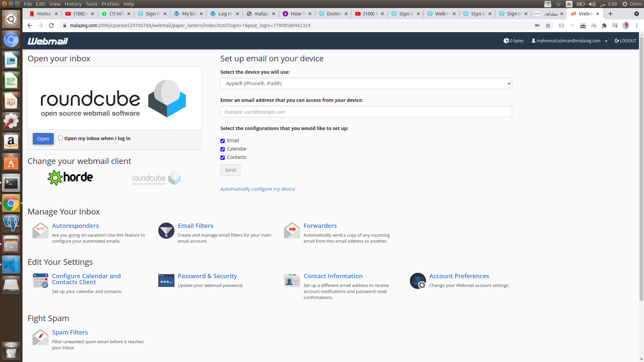Expand the mahmoud.soliman account menu
The width and height of the screenshot is (644, 362).
570,41
